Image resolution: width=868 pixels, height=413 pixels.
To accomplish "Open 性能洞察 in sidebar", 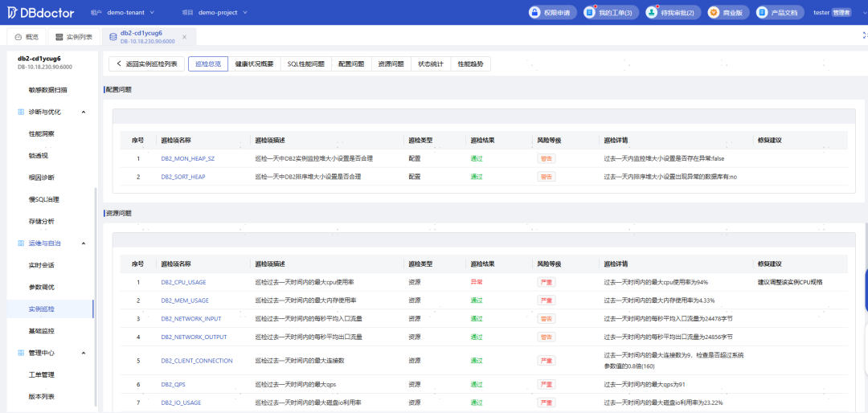I will coord(42,133).
